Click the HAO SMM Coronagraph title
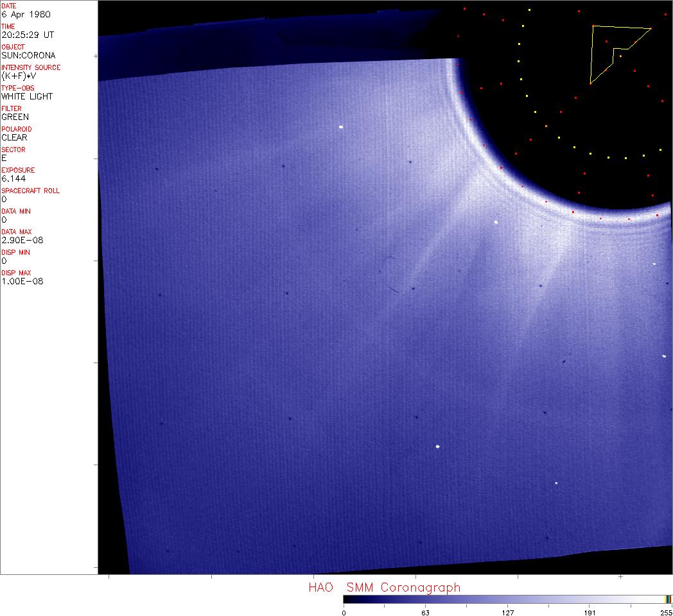This screenshot has height=616, width=673. pos(384,587)
